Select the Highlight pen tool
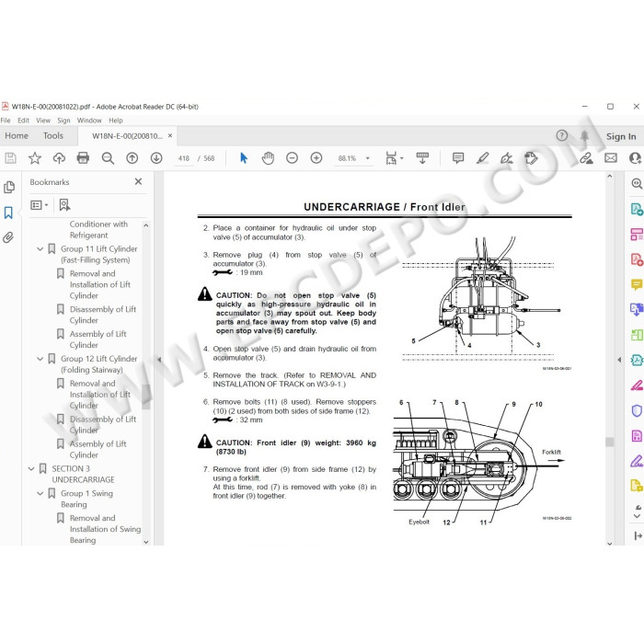644x644 pixels. (x=483, y=158)
